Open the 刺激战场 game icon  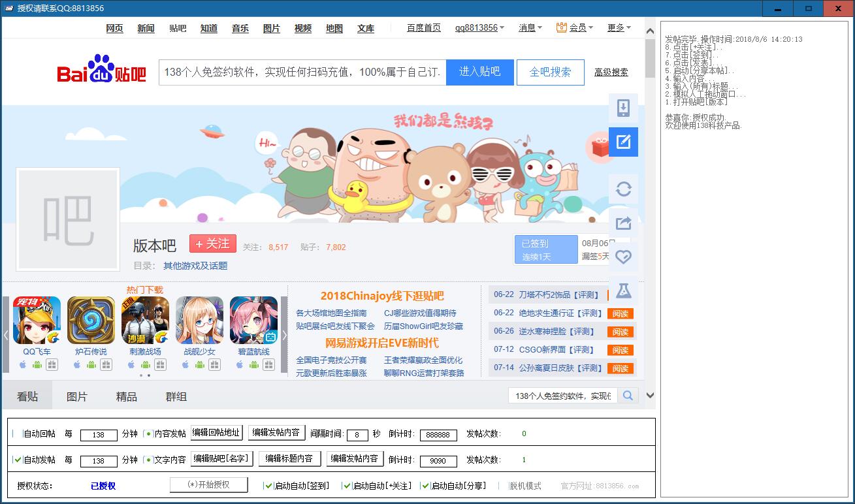coord(145,321)
